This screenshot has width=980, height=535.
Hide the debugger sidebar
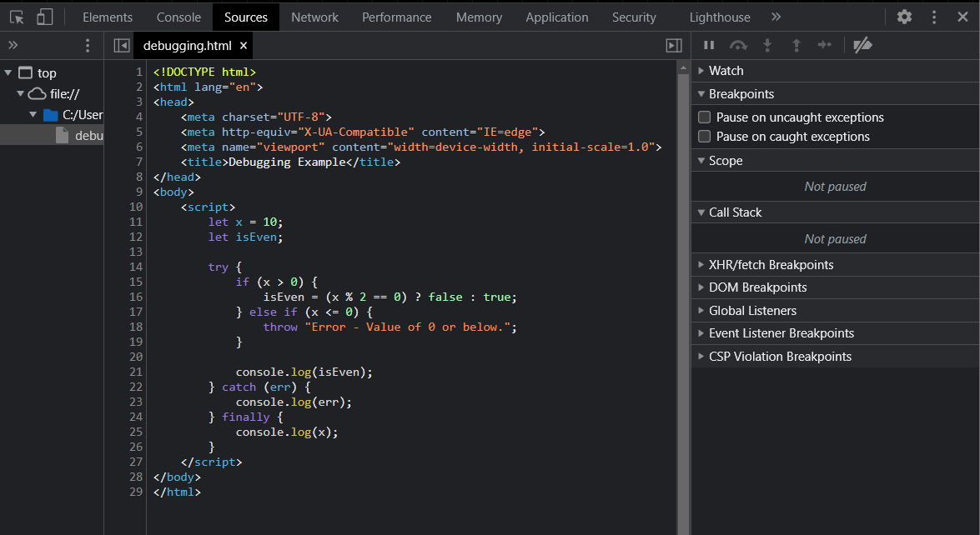(674, 45)
